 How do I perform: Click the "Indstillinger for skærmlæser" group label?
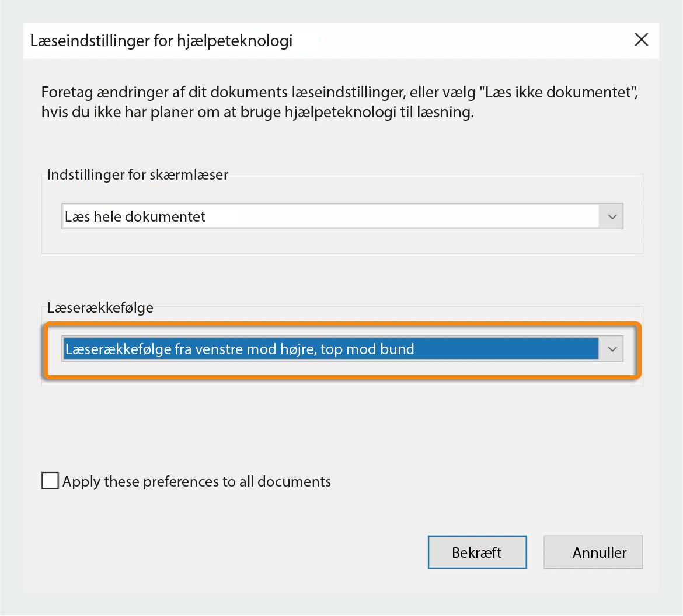coord(138,174)
